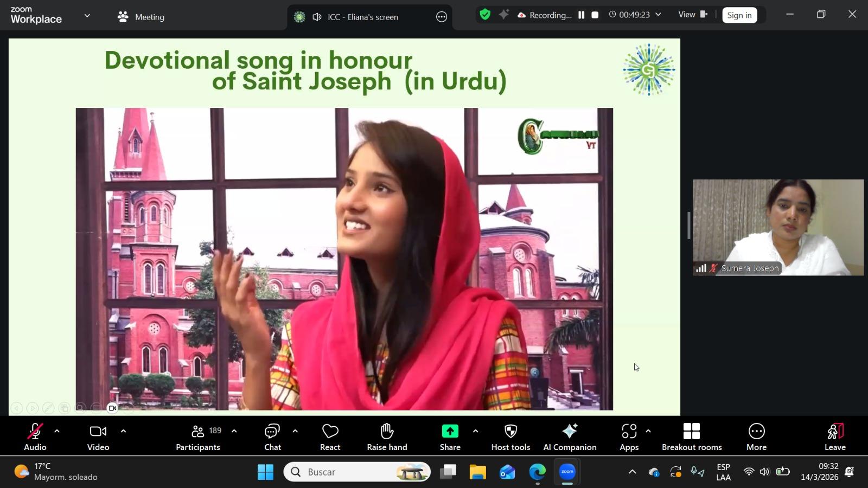868x488 pixels.
Task: Expand the video options arrow
Action: point(123,431)
